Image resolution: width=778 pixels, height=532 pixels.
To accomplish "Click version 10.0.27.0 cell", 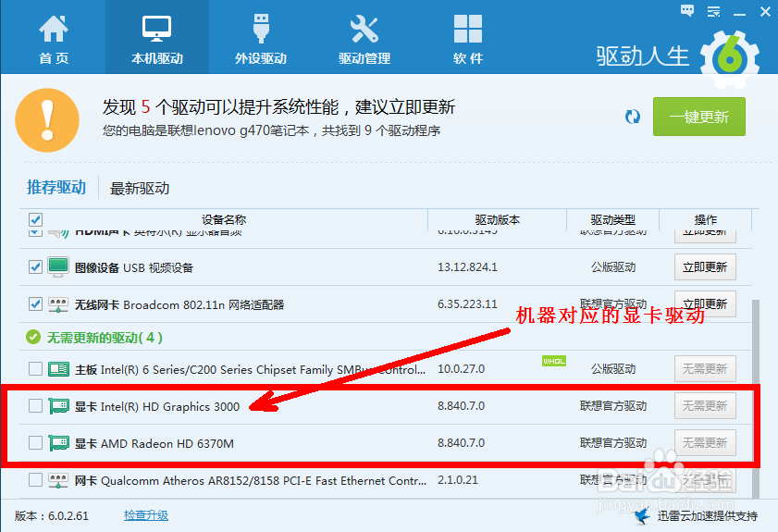I will pyautogui.click(x=461, y=369).
